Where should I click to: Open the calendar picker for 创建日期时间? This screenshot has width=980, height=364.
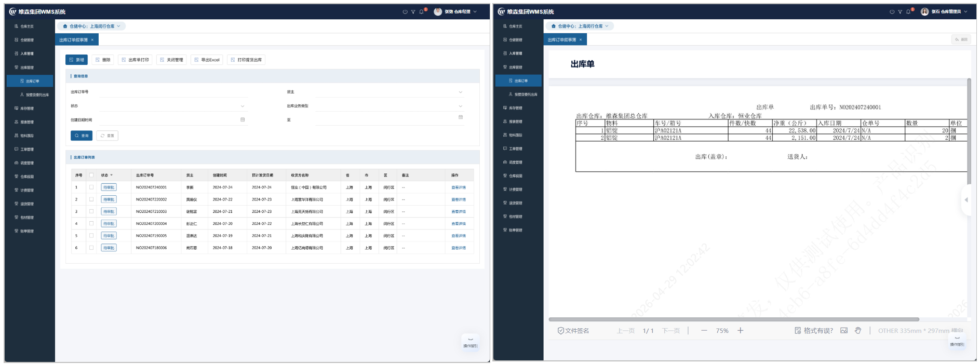pos(242,119)
